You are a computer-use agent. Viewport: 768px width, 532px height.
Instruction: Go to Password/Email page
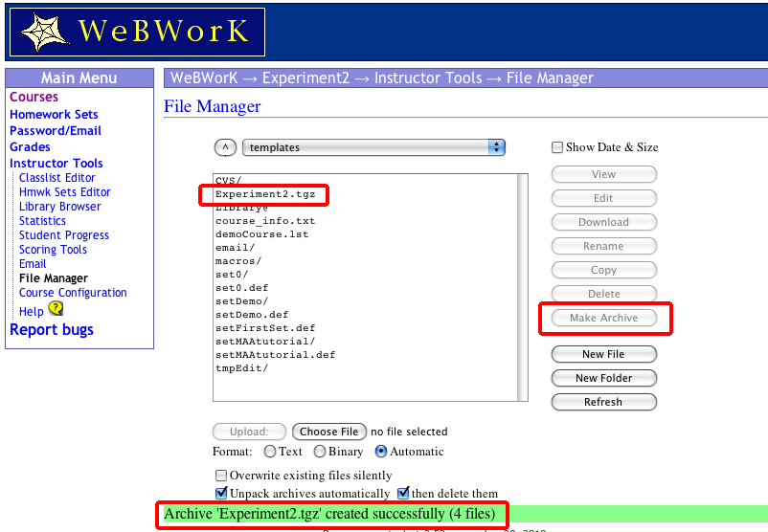pyautogui.click(x=56, y=131)
